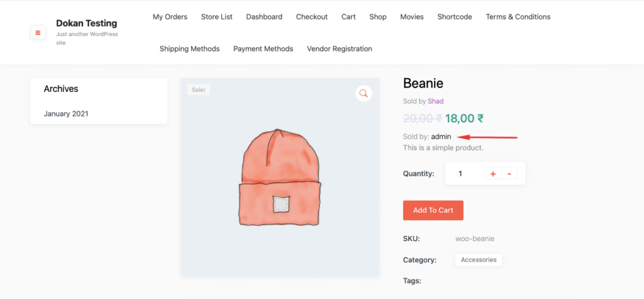Open the Payment Methods menu item

tap(263, 48)
